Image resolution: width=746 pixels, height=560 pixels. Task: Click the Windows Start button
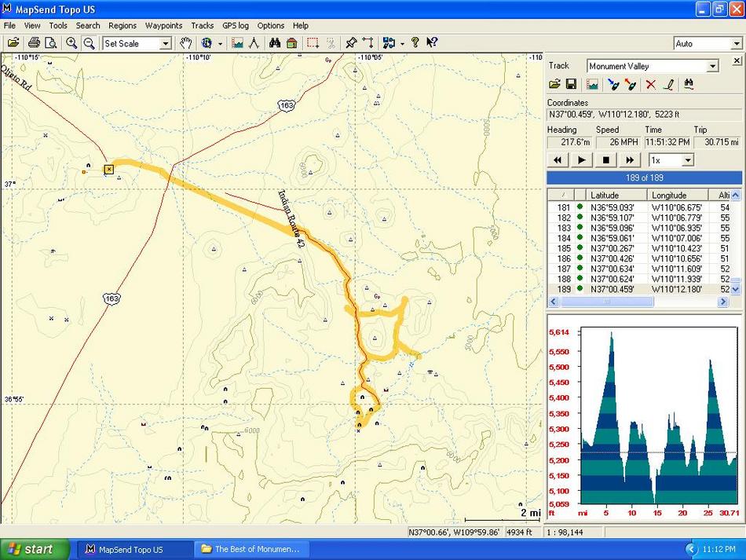[x=35, y=550]
